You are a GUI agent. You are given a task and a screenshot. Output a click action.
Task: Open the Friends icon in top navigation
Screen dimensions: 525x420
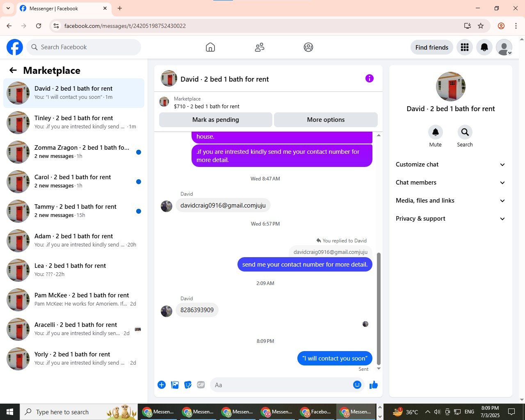[260, 47]
